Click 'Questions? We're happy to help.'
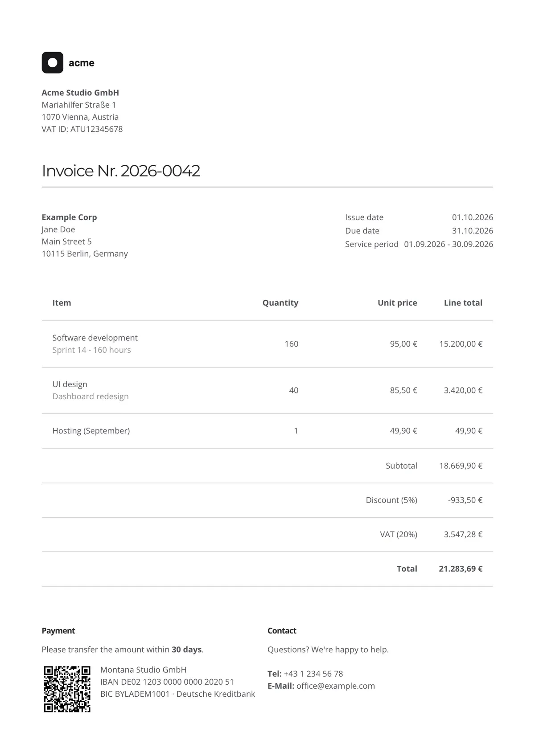This screenshot has height=756, width=535. click(328, 650)
